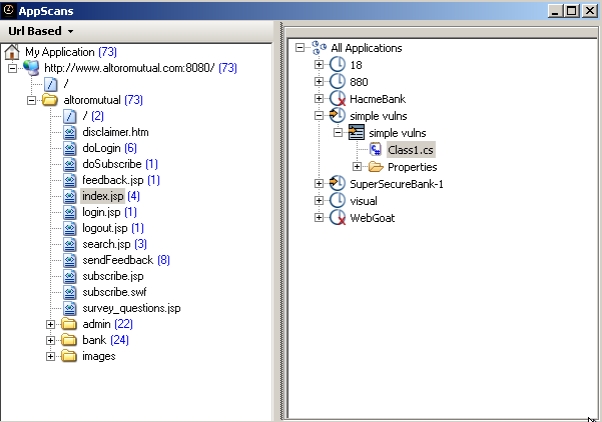Expand the SuperSecureBank-1 application

319,184
